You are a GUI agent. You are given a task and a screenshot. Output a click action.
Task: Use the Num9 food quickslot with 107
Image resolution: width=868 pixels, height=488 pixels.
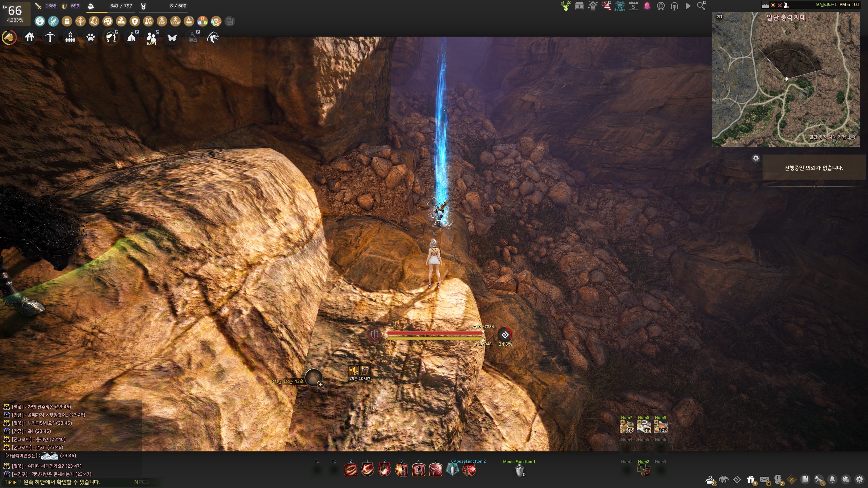tap(660, 427)
